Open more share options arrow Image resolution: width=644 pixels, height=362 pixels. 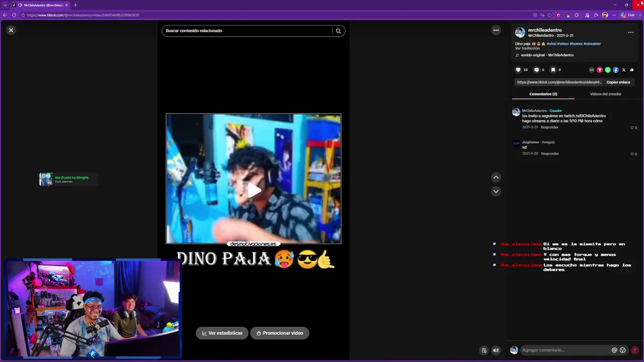click(632, 70)
